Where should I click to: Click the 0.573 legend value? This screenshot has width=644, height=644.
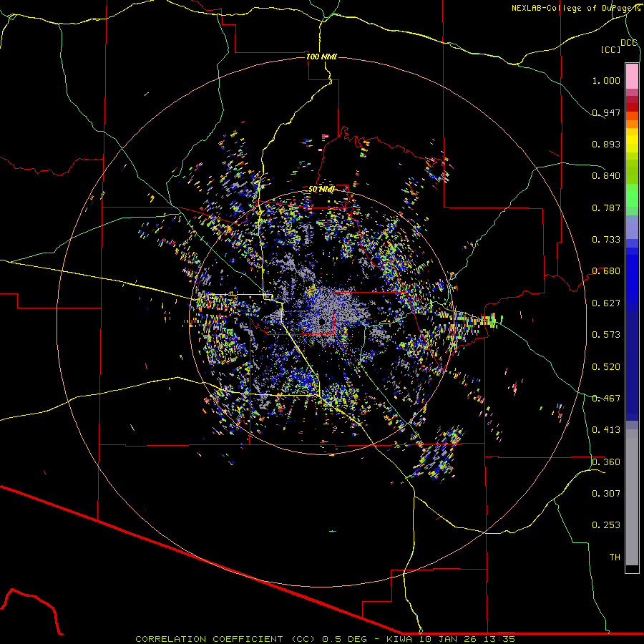606,335
